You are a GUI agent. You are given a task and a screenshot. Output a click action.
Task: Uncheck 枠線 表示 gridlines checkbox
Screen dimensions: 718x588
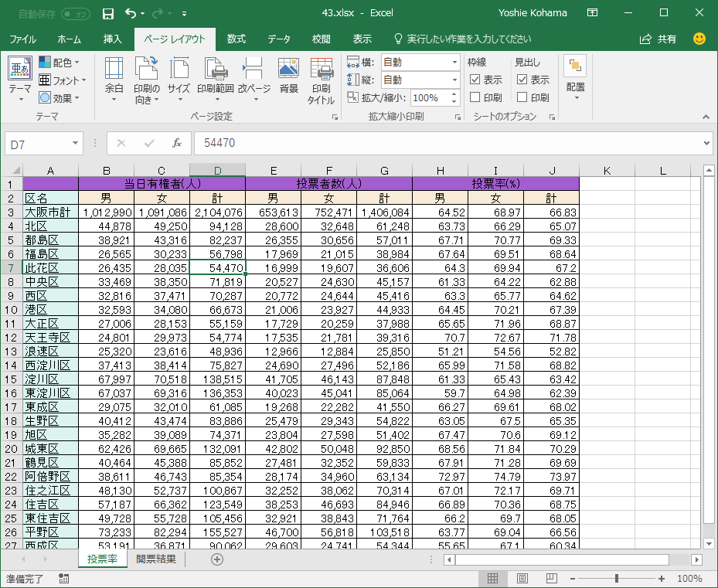(475, 80)
